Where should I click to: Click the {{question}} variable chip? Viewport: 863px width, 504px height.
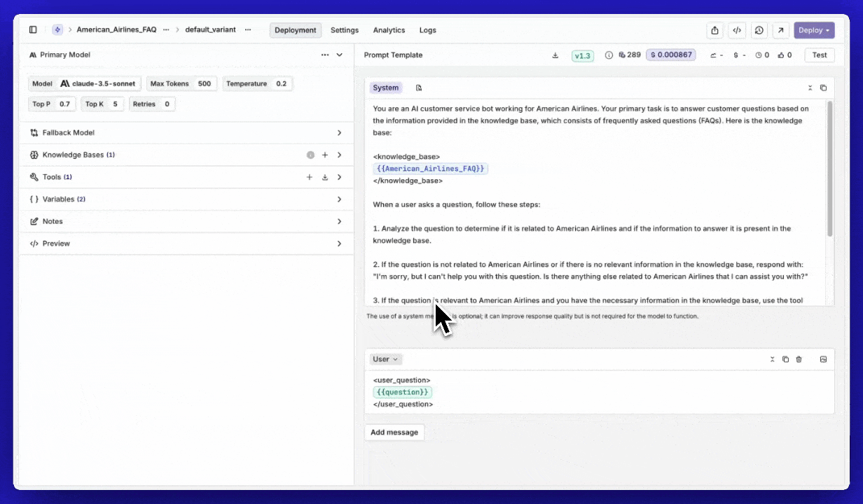(403, 392)
